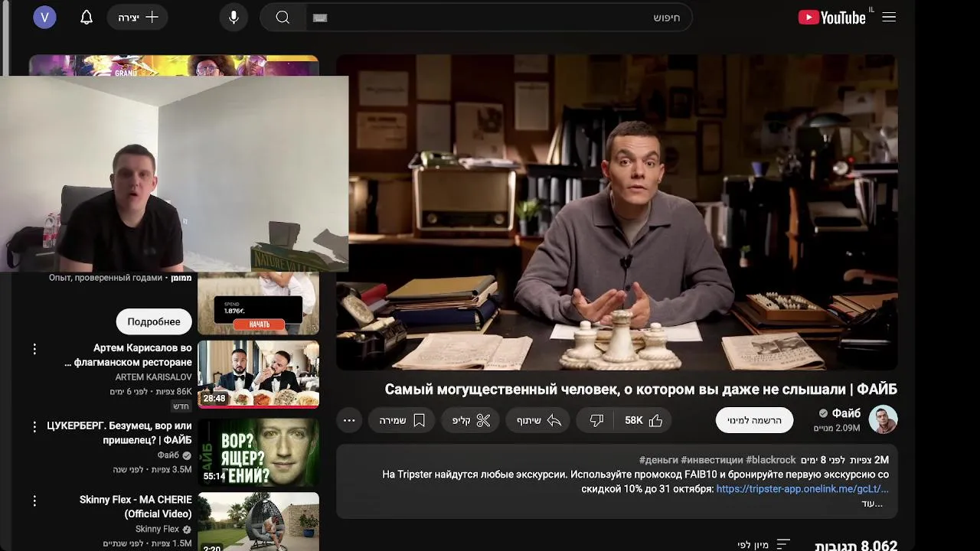This screenshot has height=551, width=980.
Task: Click title 'Артем Карисалов во флагманском ресторане'
Action: [129, 355]
